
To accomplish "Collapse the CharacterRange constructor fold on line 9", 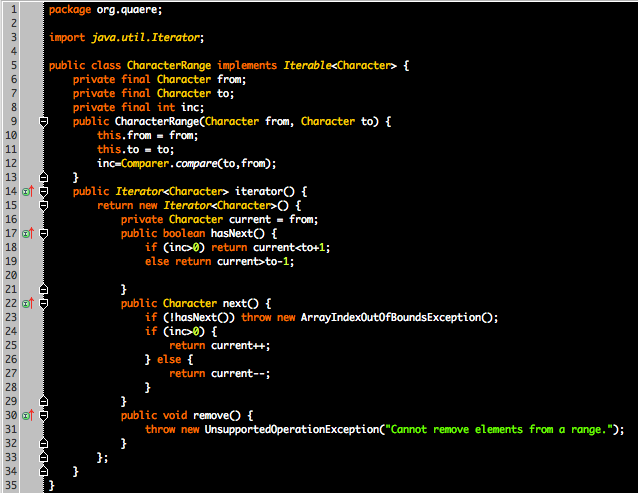I will point(44,122).
